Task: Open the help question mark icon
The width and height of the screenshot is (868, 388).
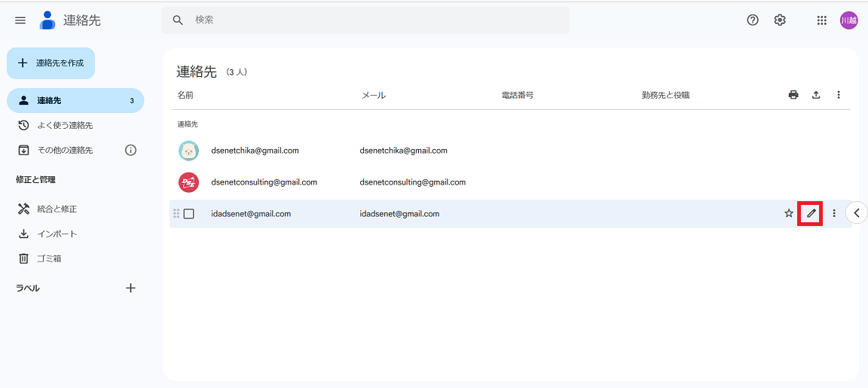Action: tap(753, 20)
